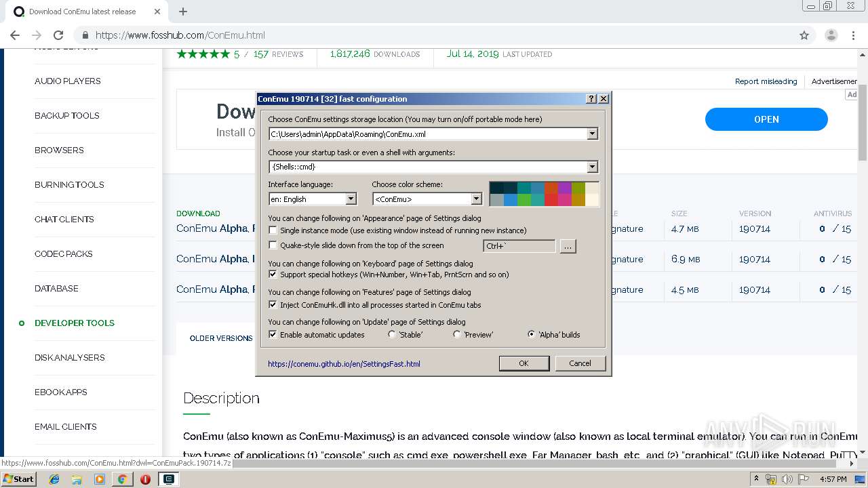Expand settings storage location dropdown
The image size is (868, 488).
click(x=592, y=134)
